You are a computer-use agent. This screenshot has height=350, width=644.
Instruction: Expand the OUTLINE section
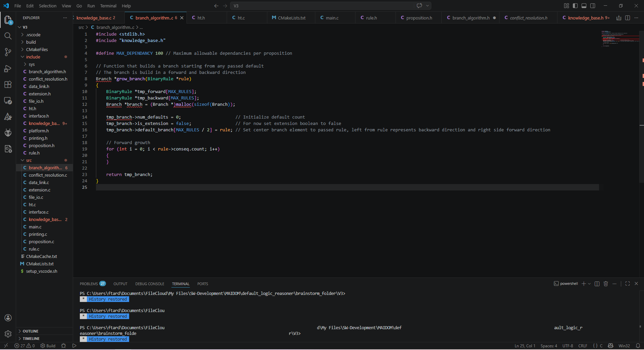tap(31, 331)
